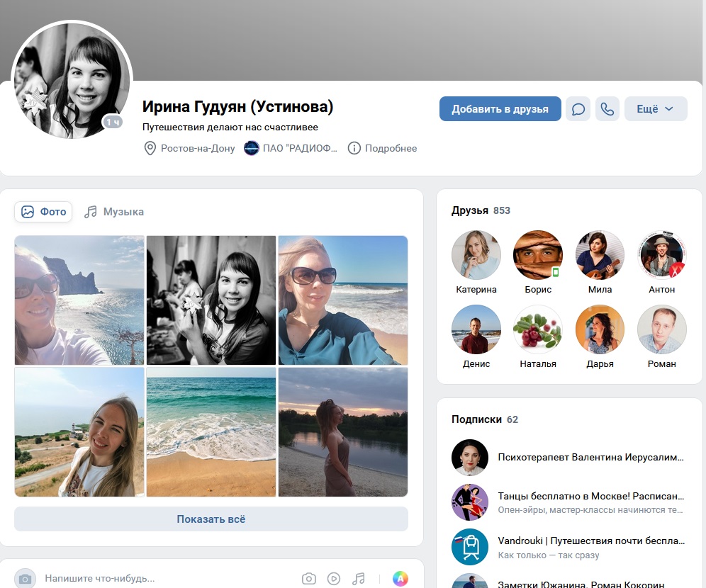Viewport: 706px width, 588px height.
Task: Click photo icon in Фото tab
Action: pyautogui.click(x=28, y=211)
